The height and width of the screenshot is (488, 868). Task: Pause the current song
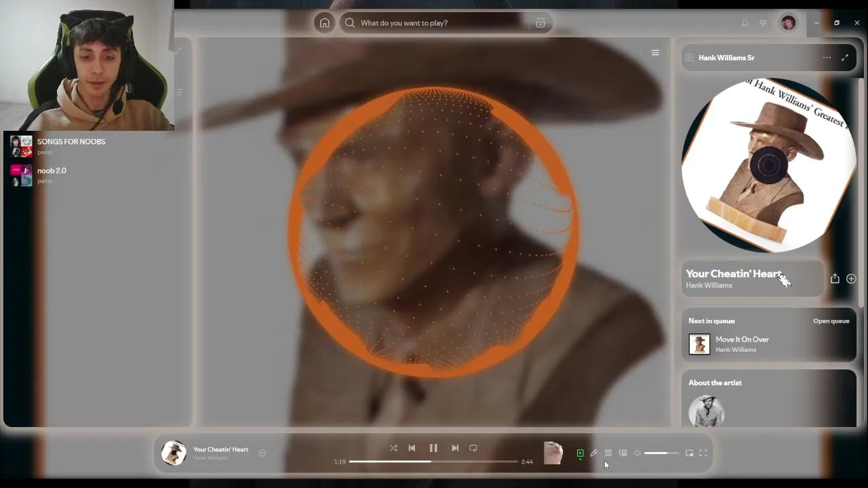pyautogui.click(x=433, y=448)
